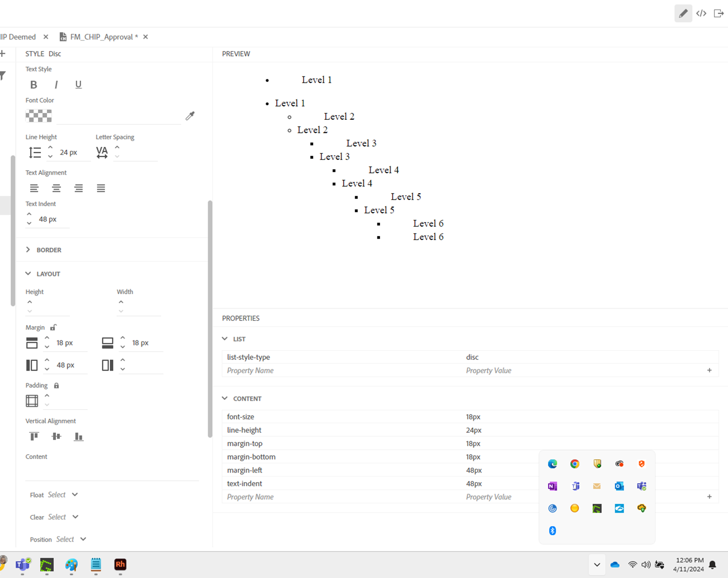Switch to HTML code view
The image size is (728, 578).
pyautogui.click(x=701, y=13)
